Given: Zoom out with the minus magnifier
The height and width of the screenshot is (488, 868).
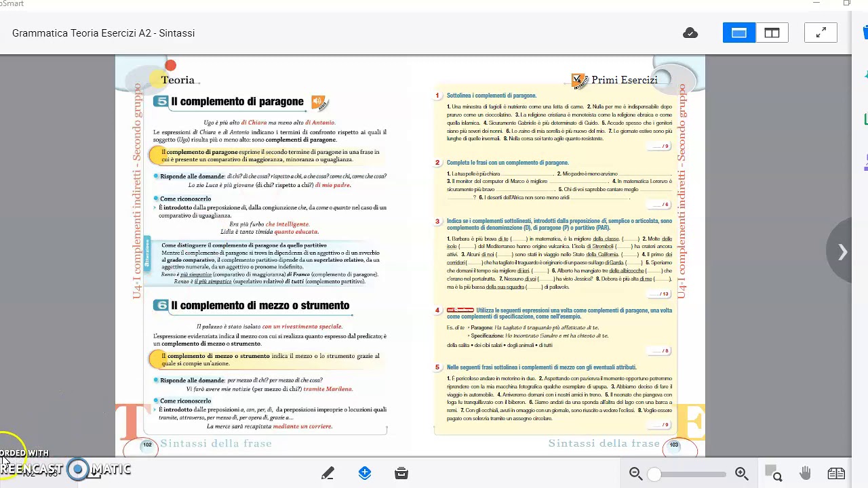Looking at the screenshot, I should pos(635,474).
